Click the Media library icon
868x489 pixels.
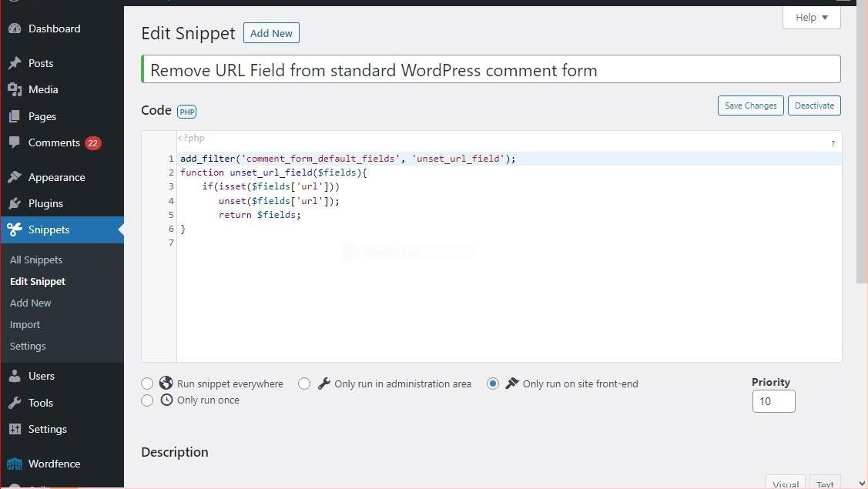click(15, 90)
